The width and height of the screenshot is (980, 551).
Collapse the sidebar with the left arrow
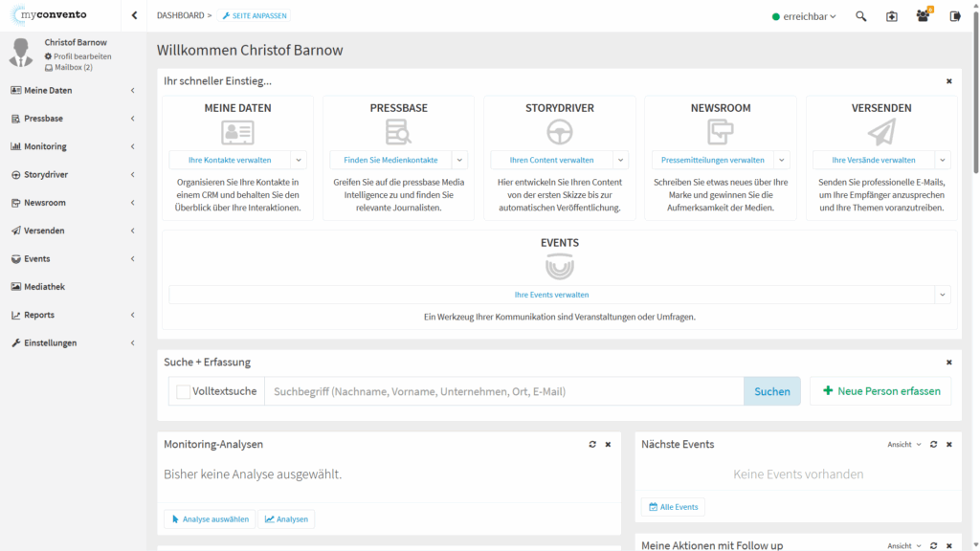point(134,15)
